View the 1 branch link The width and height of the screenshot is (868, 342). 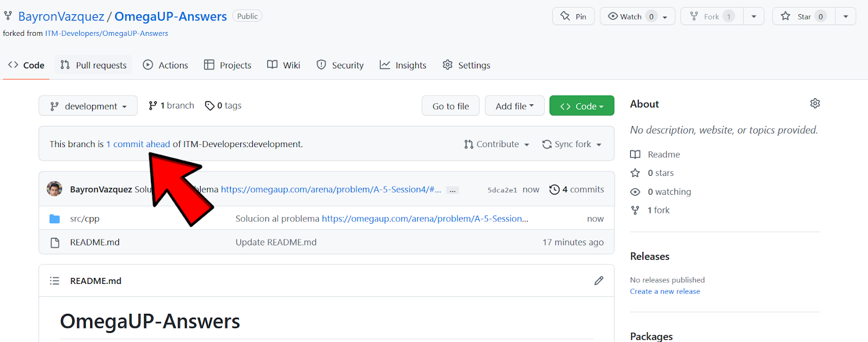coord(171,105)
